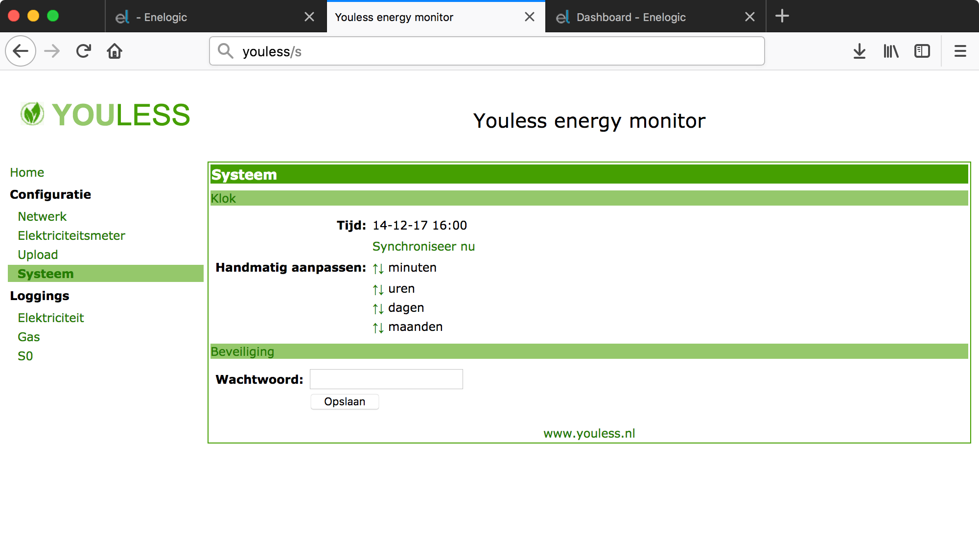Click the YOULESS logo text

tap(121, 115)
